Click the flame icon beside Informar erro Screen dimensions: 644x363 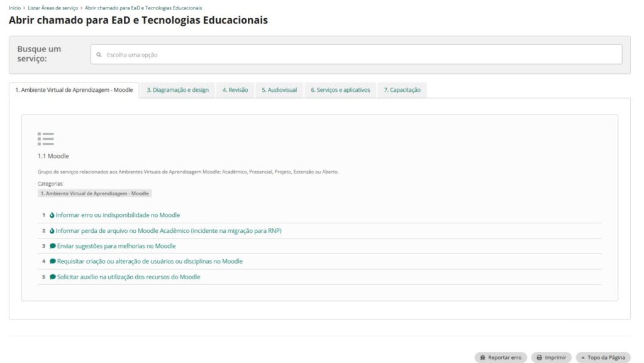(52, 215)
